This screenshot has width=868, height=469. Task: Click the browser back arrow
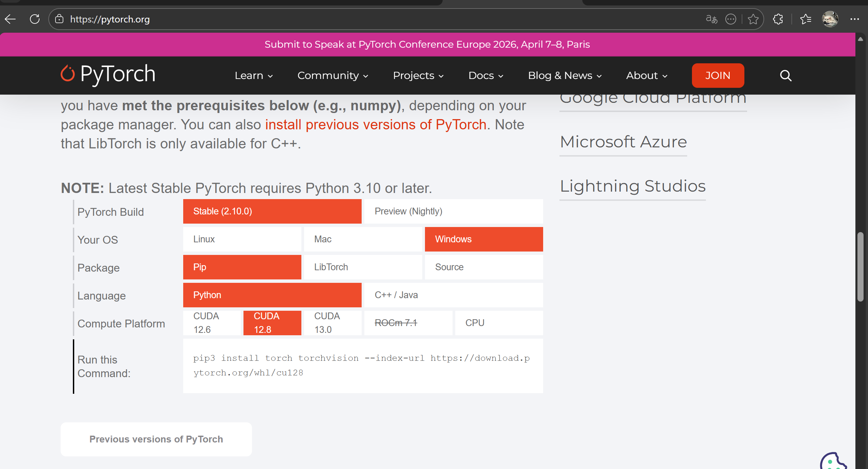coord(11,19)
